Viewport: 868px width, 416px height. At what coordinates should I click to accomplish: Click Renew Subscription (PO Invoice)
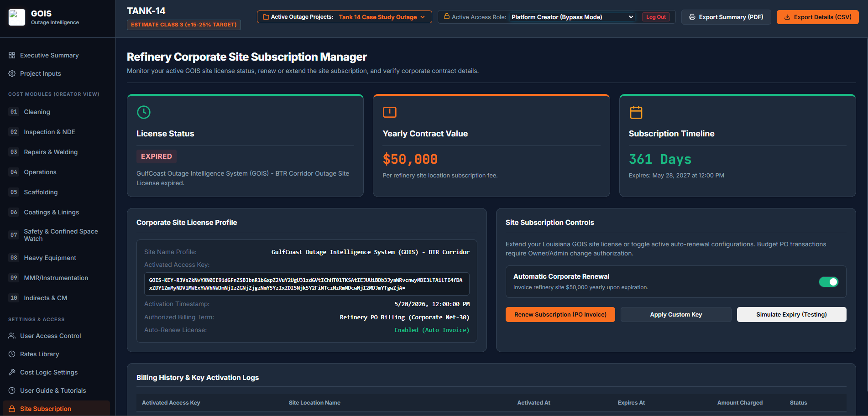click(560, 314)
